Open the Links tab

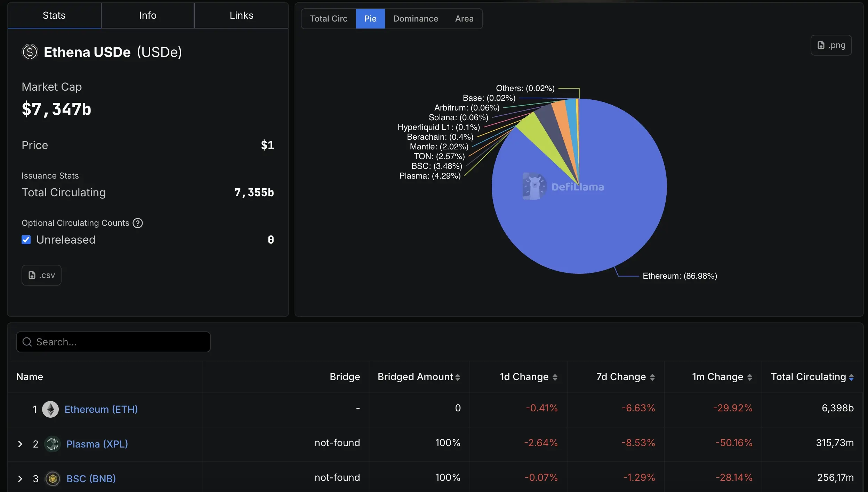click(241, 15)
